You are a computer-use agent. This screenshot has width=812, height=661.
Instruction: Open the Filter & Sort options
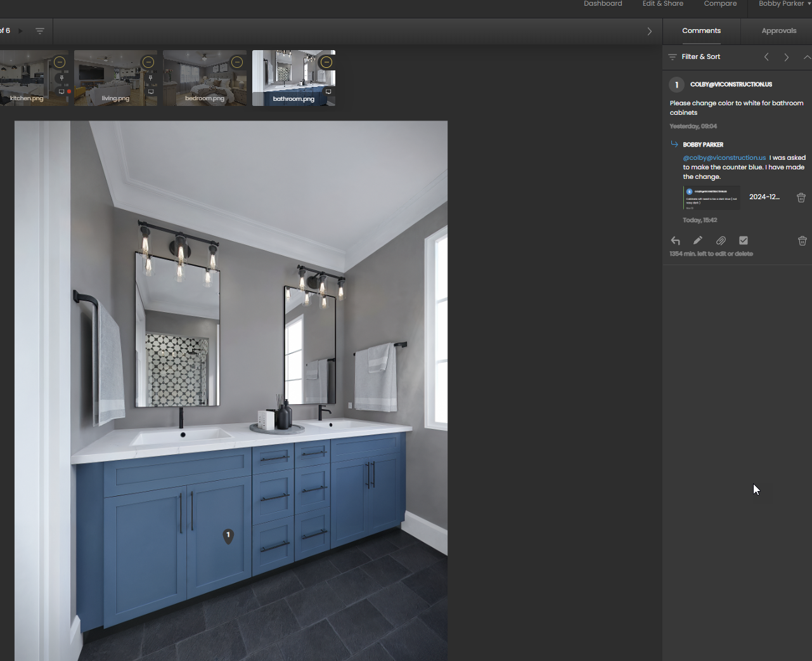coord(694,57)
